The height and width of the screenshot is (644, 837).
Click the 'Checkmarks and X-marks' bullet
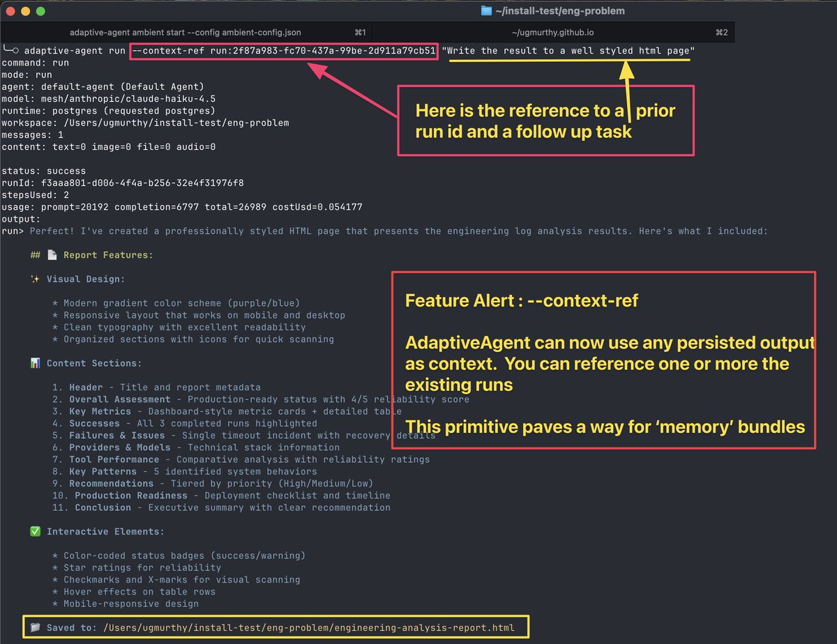176,579
